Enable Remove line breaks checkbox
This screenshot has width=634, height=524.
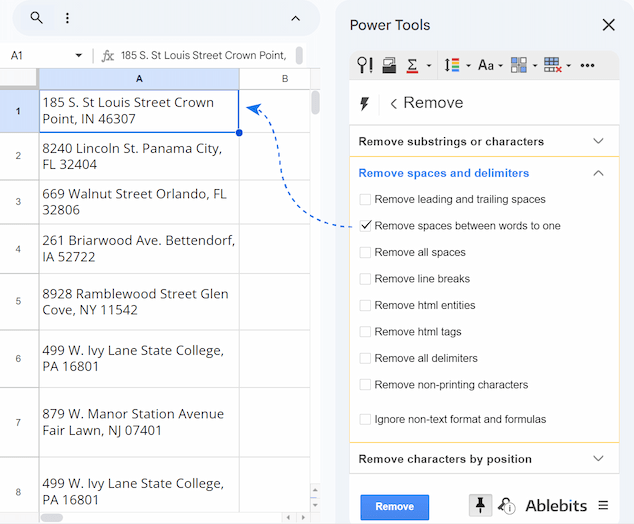click(365, 279)
